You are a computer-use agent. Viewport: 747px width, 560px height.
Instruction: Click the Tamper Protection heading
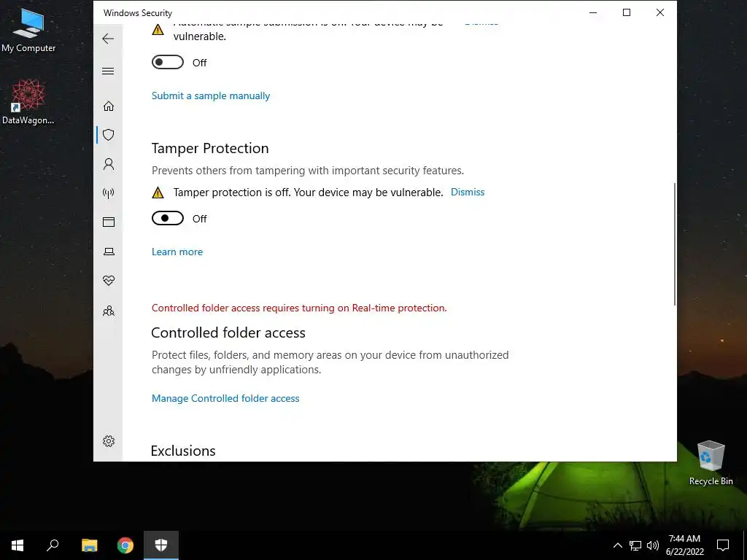(x=210, y=148)
